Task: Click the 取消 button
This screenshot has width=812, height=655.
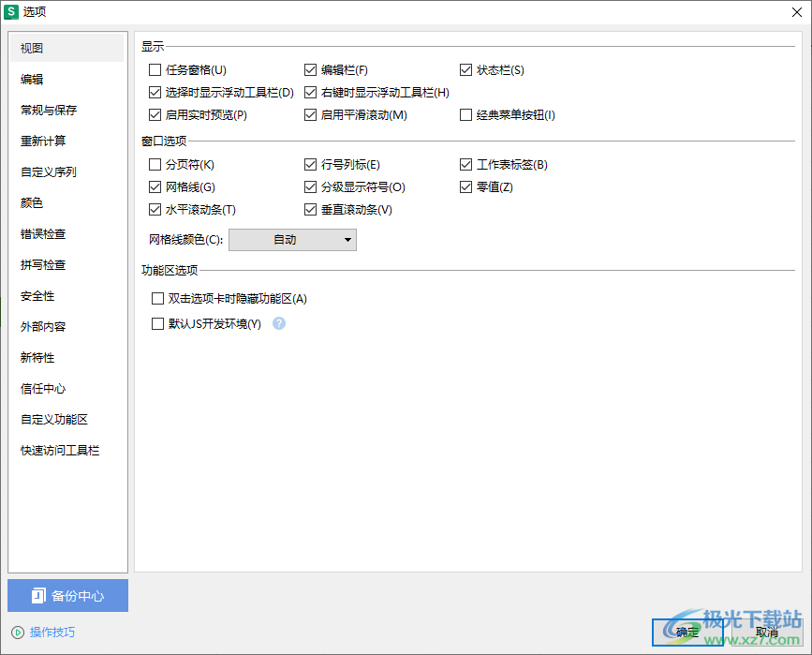Action: click(x=766, y=633)
